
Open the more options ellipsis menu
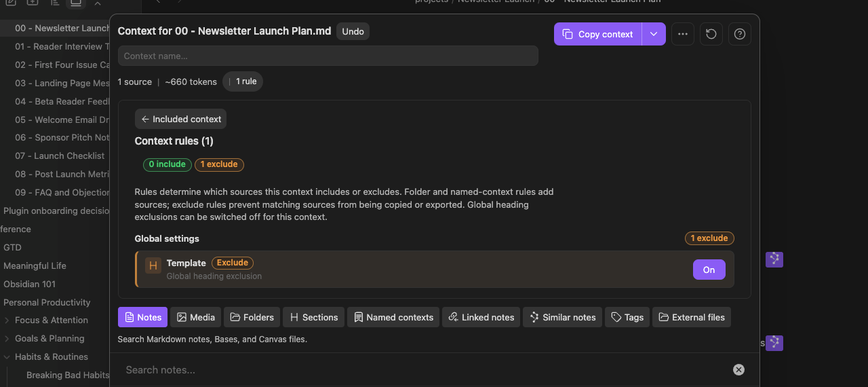(x=682, y=34)
